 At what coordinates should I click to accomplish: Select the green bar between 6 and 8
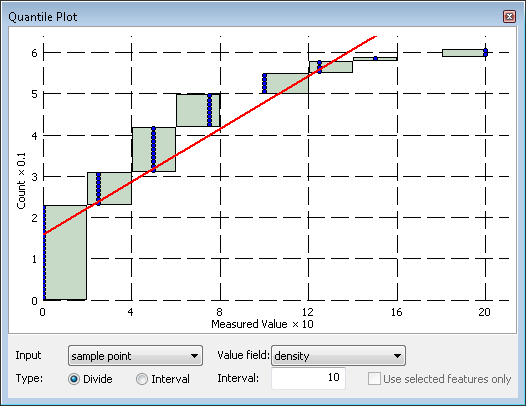coord(198,110)
